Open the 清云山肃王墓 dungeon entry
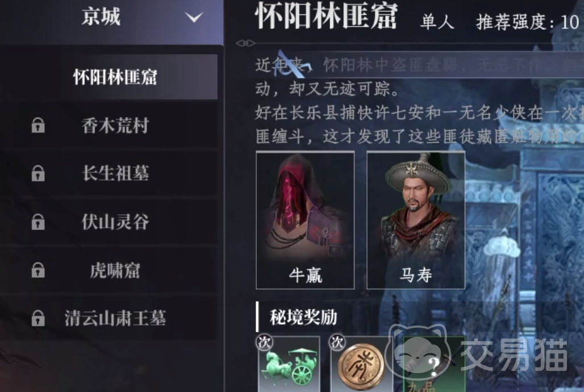Screen dimensions: 584x392 coord(109,318)
